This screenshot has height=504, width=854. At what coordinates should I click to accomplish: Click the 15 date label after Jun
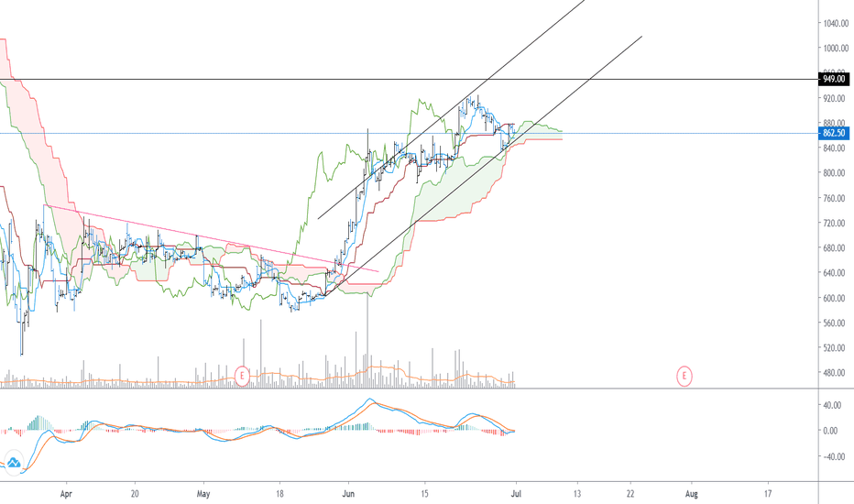pyautogui.click(x=424, y=494)
